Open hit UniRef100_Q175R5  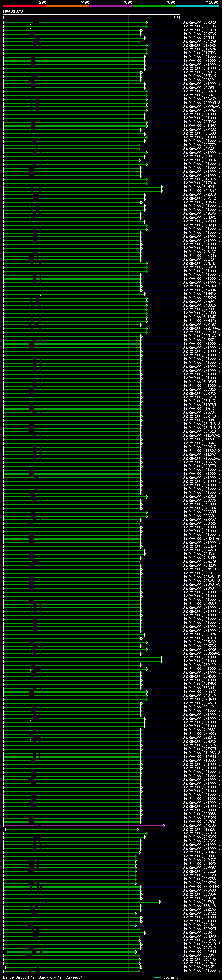tap(199, 45)
